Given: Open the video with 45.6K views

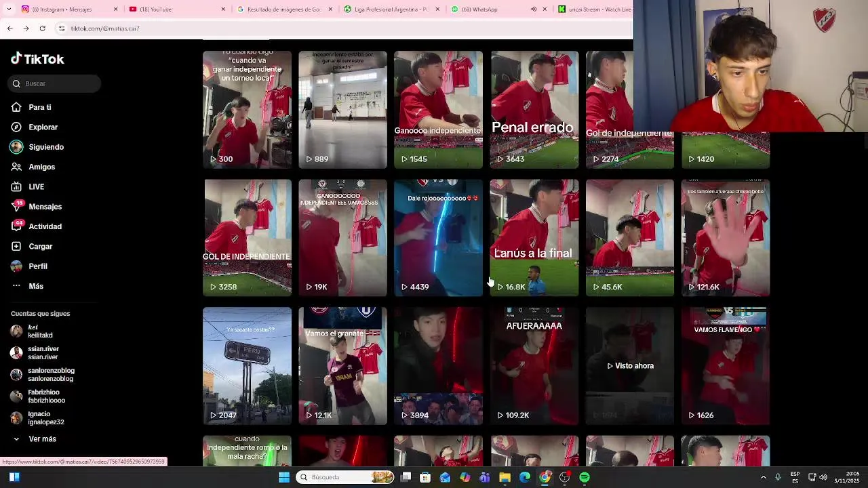Looking at the screenshot, I should tap(630, 238).
